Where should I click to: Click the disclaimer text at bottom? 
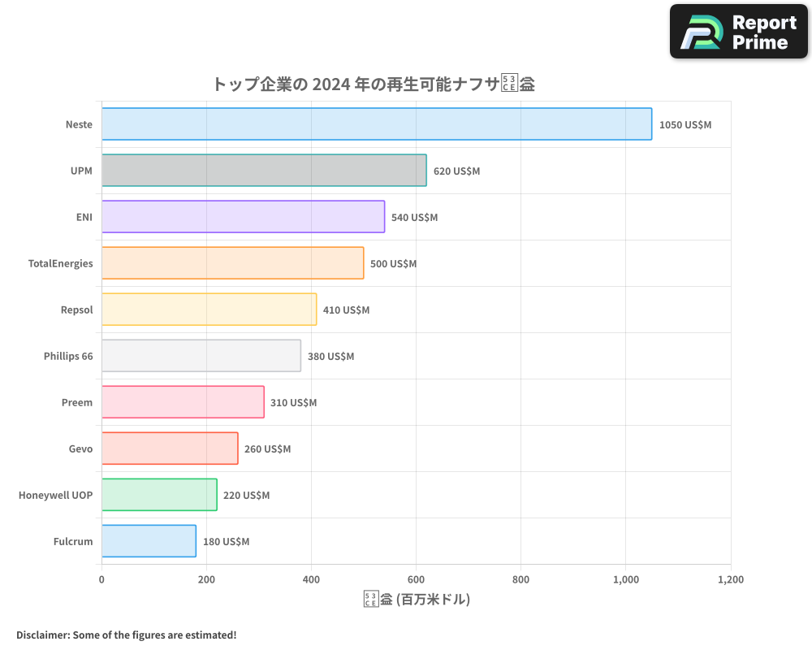[126, 635]
